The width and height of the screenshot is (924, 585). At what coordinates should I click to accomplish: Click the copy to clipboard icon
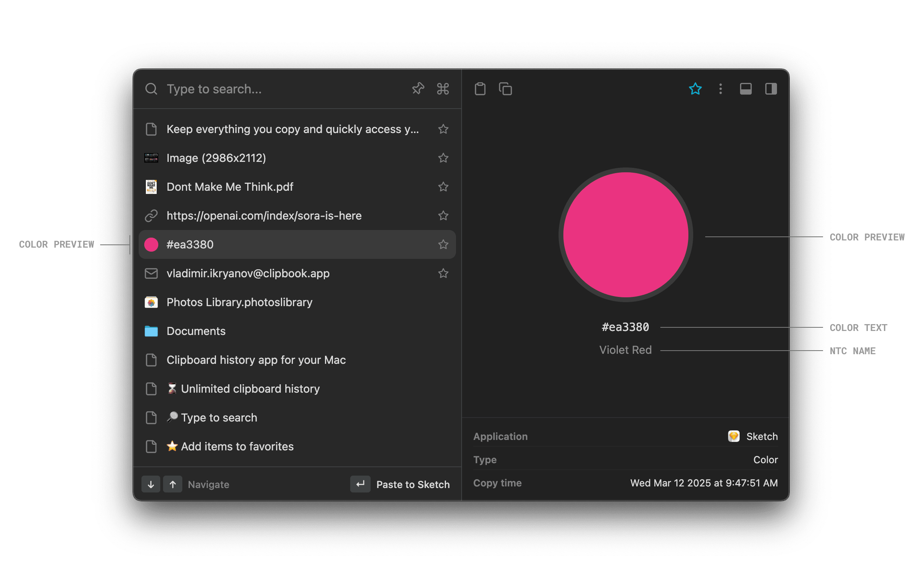[x=505, y=89]
